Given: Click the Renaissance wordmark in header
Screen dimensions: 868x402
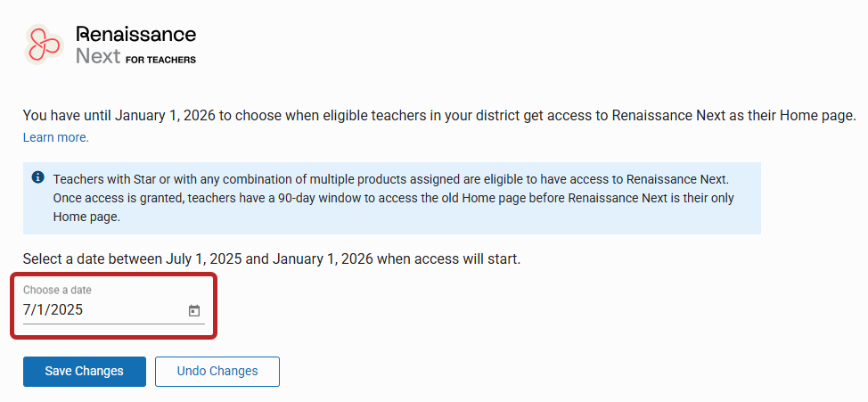Looking at the screenshot, I should point(135,34).
